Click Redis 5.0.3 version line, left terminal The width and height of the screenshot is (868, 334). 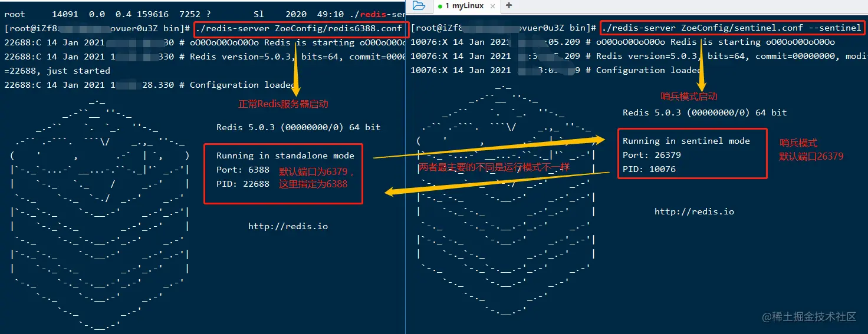click(x=298, y=127)
